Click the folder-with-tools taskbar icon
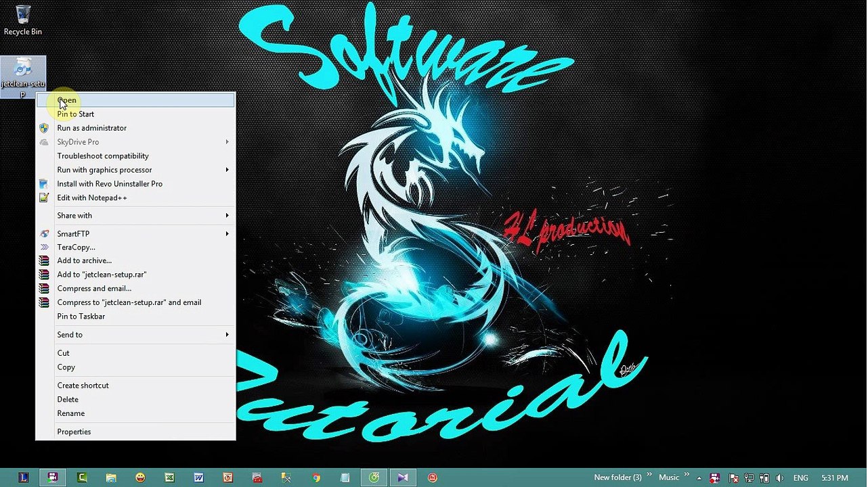 (x=286, y=478)
